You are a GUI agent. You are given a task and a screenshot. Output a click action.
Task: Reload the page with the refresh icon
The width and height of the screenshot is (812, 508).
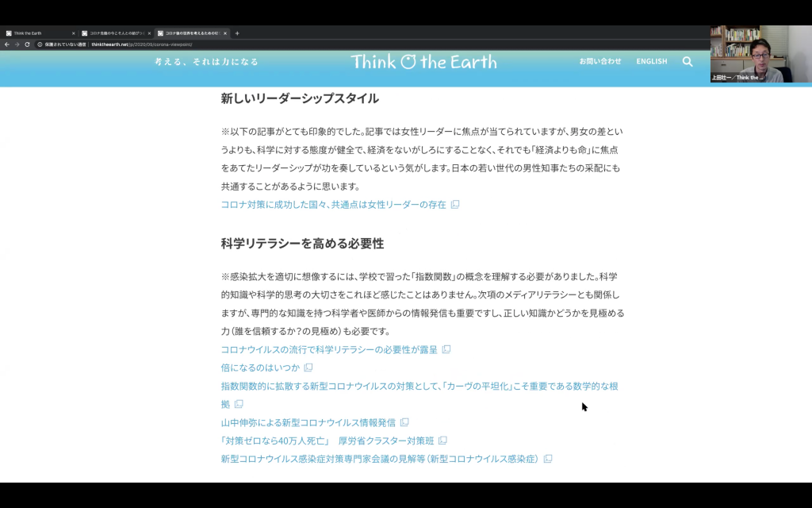28,44
